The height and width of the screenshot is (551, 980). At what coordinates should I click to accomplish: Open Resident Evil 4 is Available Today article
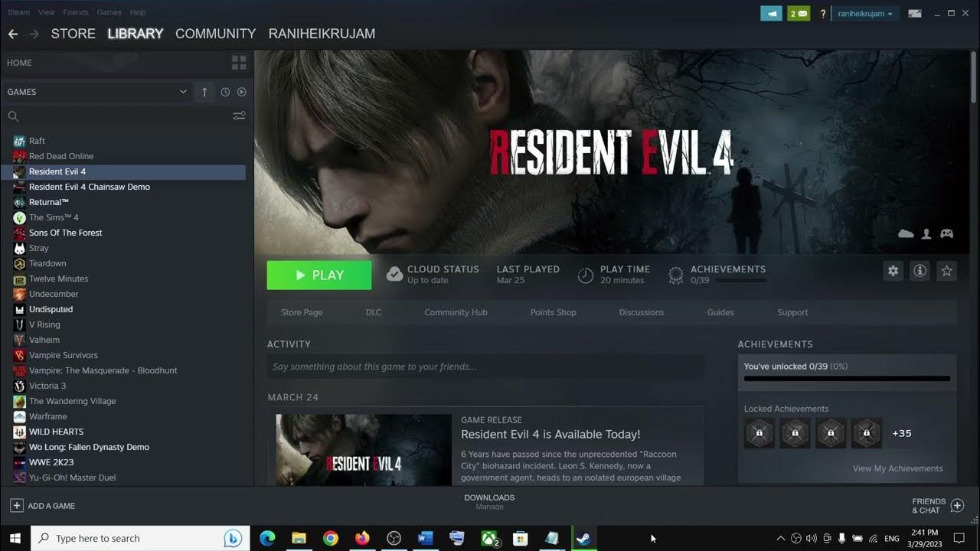pyautogui.click(x=550, y=434)
